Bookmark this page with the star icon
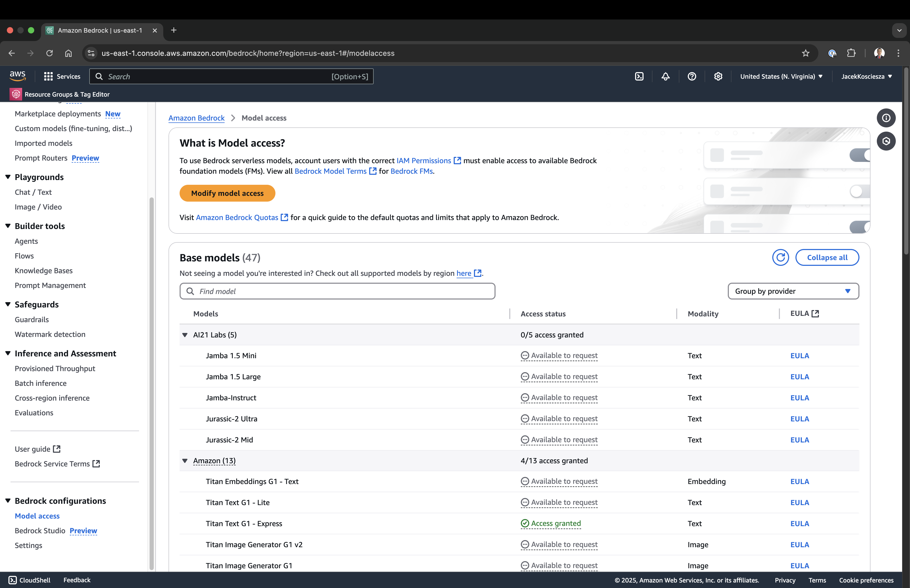910x588 pixels. pyautogui.click(x=806, y=53)
